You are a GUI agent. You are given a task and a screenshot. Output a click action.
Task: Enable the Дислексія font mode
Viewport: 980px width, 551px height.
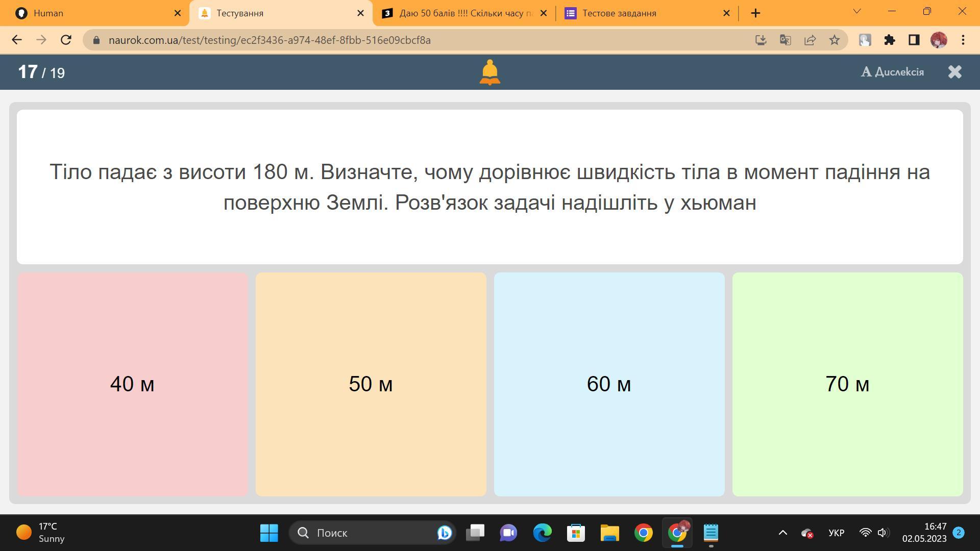892,72
